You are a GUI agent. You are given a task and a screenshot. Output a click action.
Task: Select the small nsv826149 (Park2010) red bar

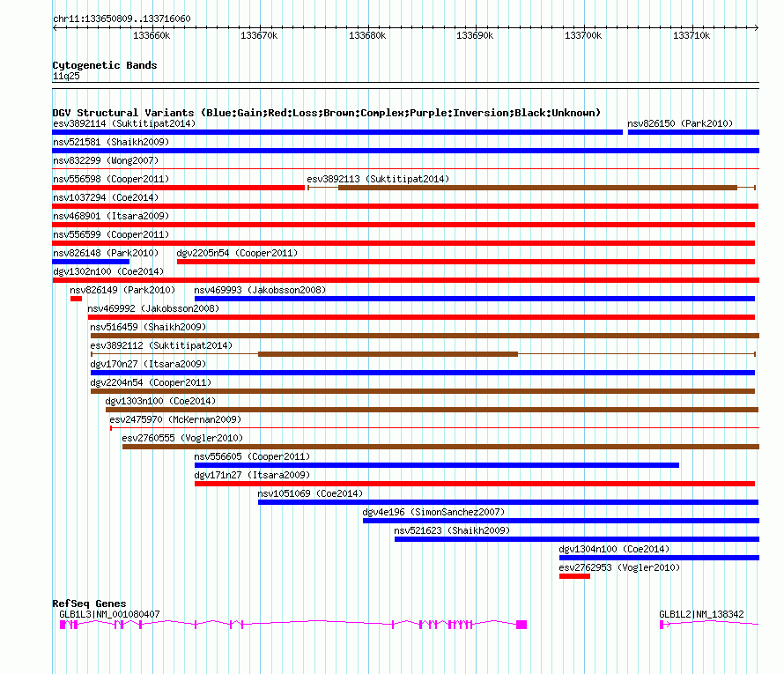[x=76, y=299]
